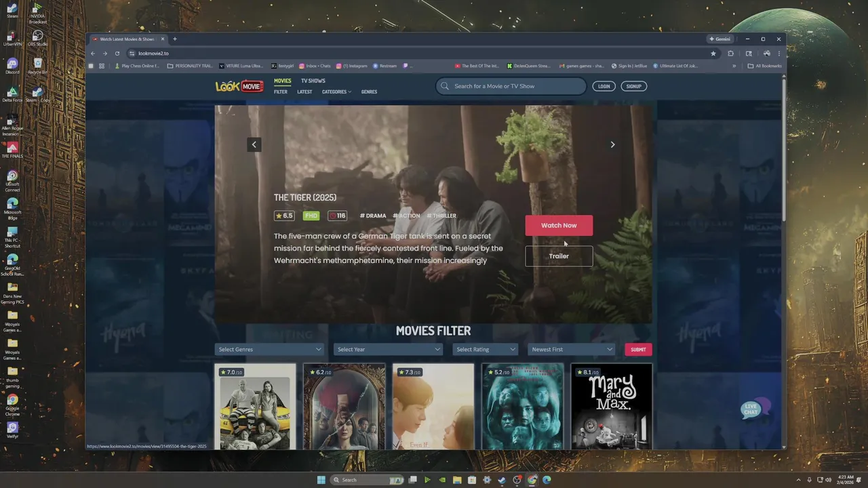Open the Restream bookmark

[384, 66]
